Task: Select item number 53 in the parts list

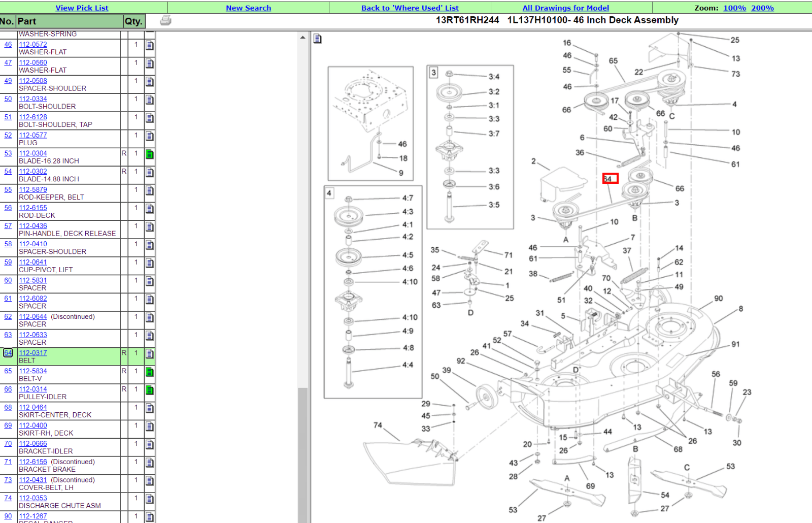Action: (8, 153)
